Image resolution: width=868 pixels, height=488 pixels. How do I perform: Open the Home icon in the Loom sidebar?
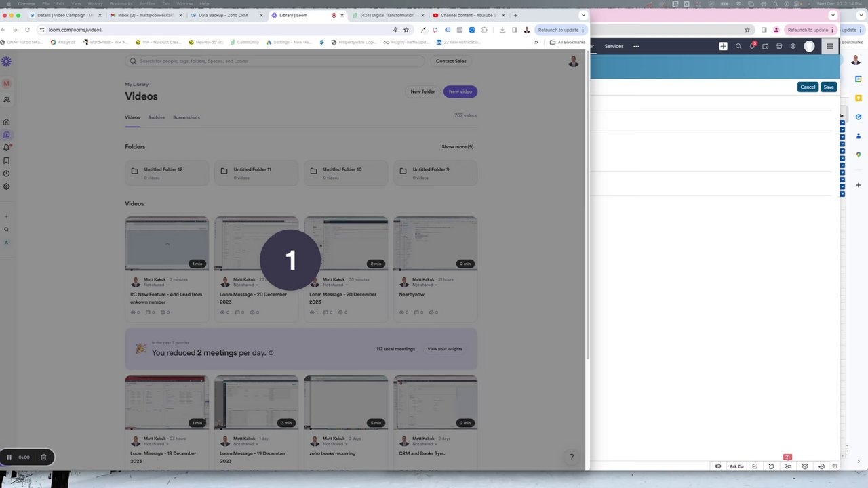[7, 122]
